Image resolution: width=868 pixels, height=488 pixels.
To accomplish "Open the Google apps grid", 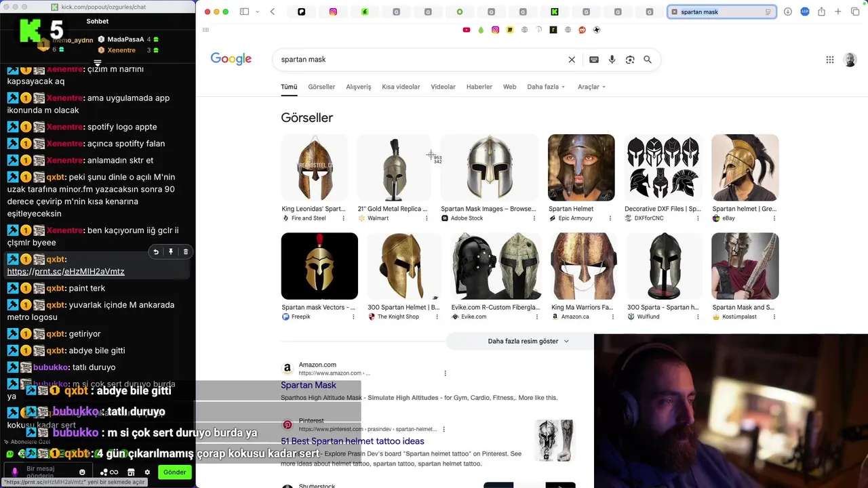I will tap(829, 60).
